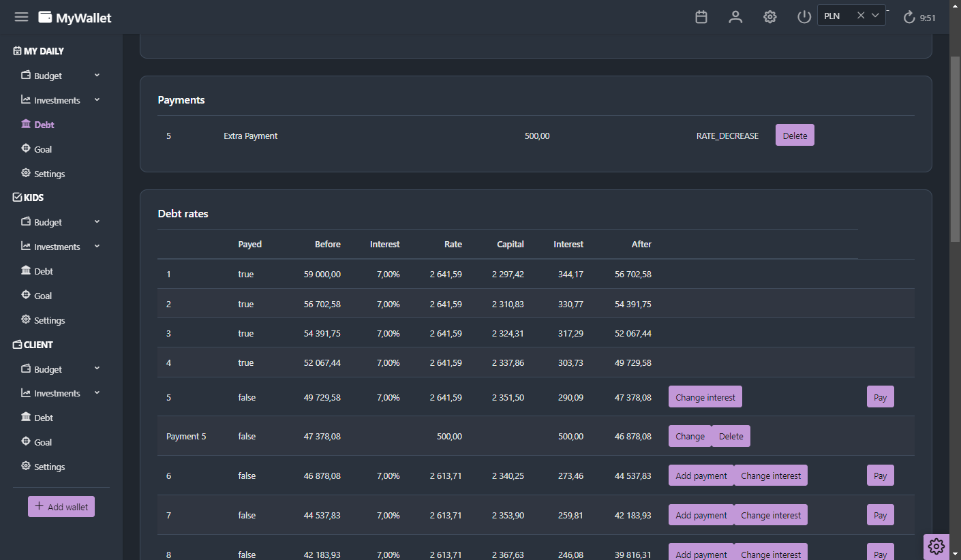Open header settings gear icon
961x560 pixels.
(x=770, y=17)
